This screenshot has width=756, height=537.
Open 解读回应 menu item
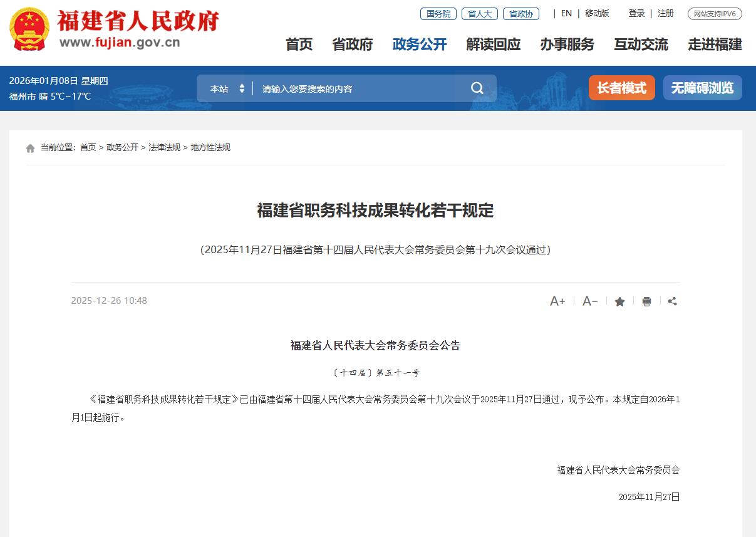pyautogui.click(x=493, y=44)
